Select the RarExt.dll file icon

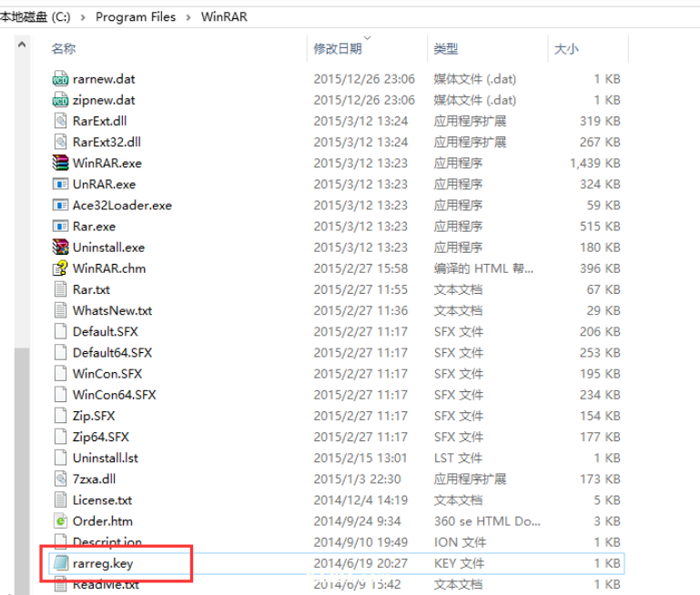tap(60, 121)
